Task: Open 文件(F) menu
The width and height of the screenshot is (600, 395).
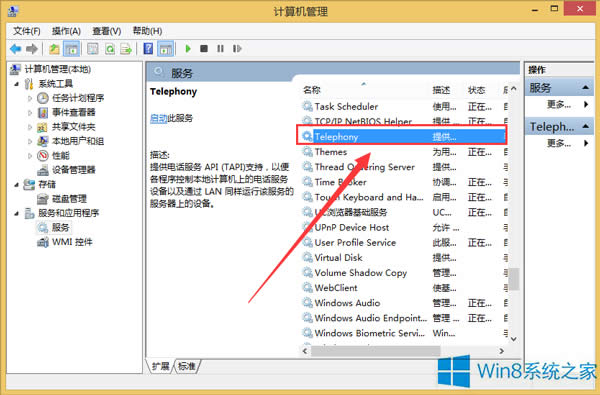Action: pyautogui.click(x=27, y=31)
